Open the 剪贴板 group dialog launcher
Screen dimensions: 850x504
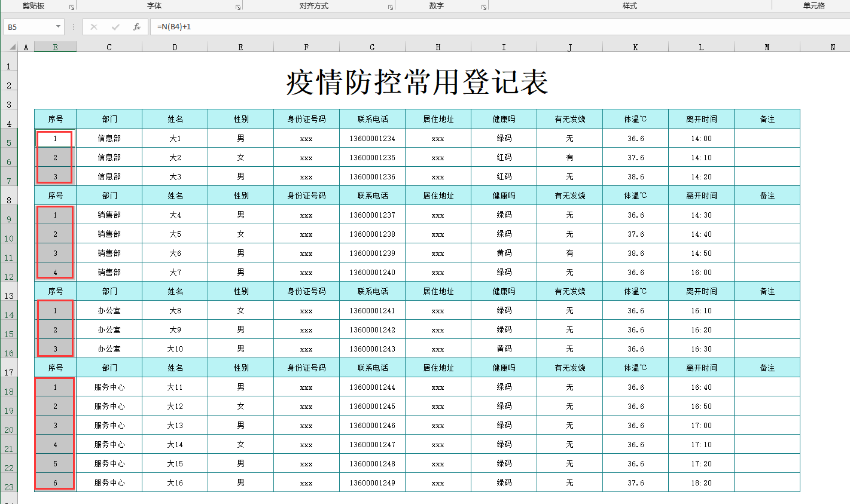[72, 7]
